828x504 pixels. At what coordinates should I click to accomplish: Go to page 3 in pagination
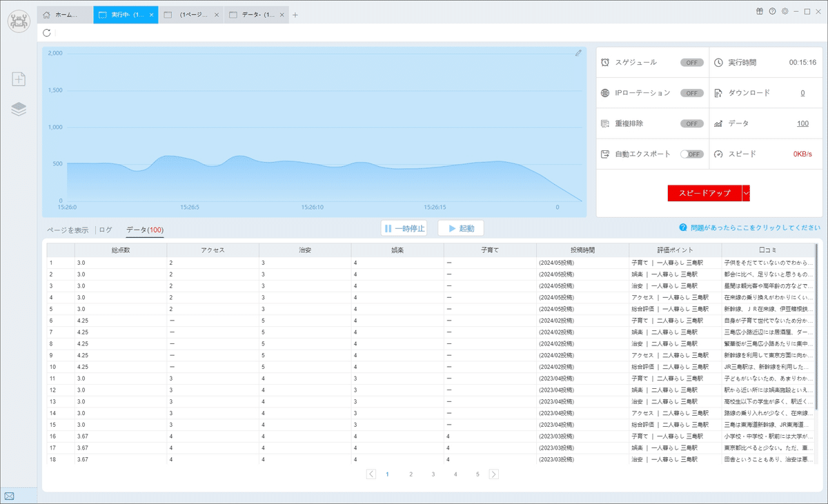(x=433, y=474)
